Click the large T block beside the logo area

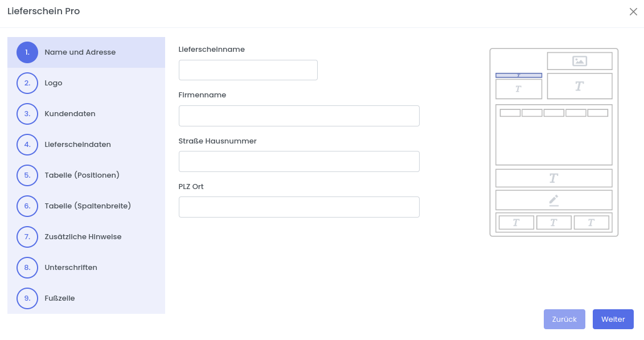point(579,86)
